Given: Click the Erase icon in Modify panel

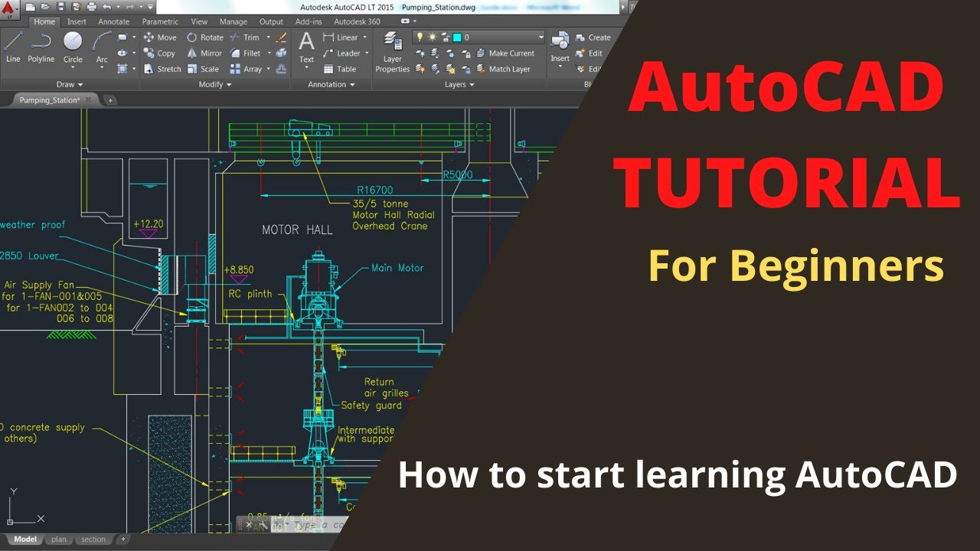Looking at the screenshot, I should coord(281,37).
